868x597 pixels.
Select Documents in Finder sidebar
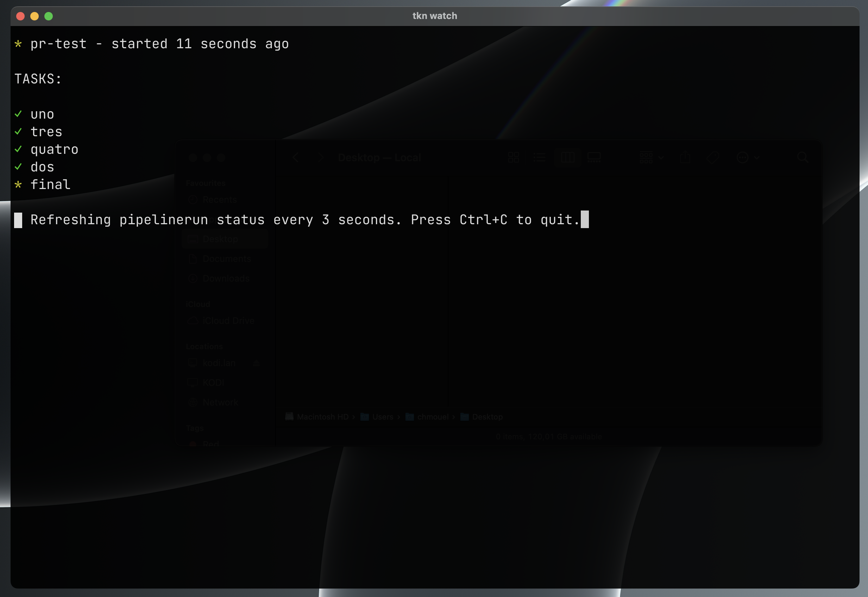227,258
